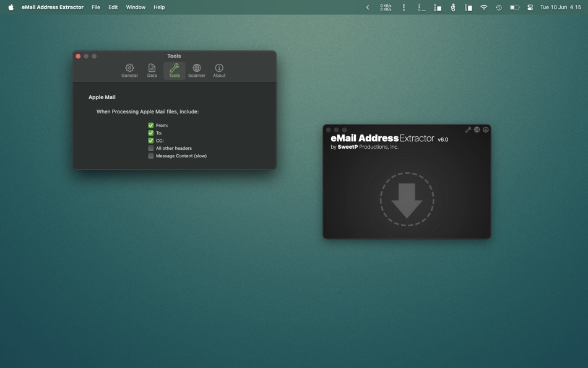Open the eMail Address Extractor app menu
Screen dimensions: 588x368
pos(53,7)
